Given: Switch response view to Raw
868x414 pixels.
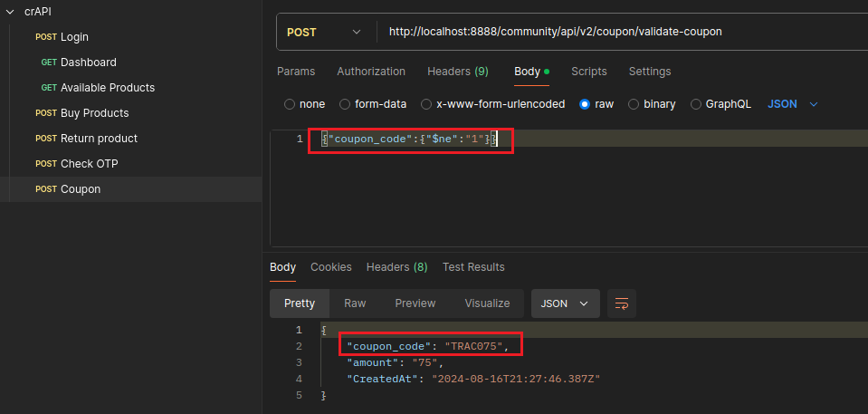Looking at the screenshot, I should [355, 303].
